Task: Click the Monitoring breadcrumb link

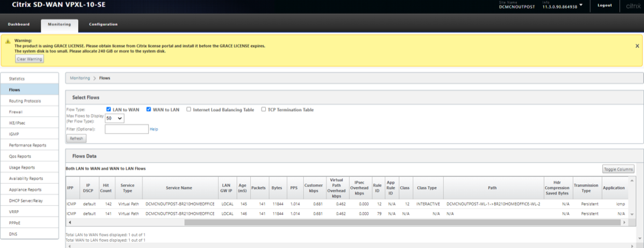Action: (x=79, y=78)
